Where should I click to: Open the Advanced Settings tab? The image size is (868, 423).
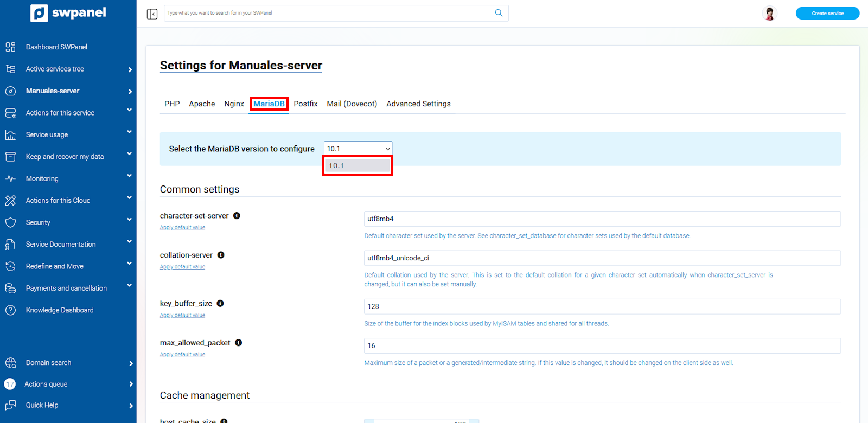418,104
